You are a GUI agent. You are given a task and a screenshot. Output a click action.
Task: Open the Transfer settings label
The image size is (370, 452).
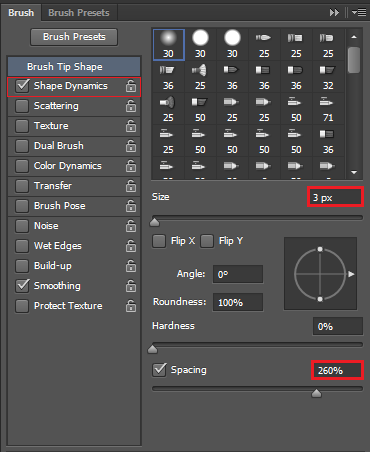53,186
